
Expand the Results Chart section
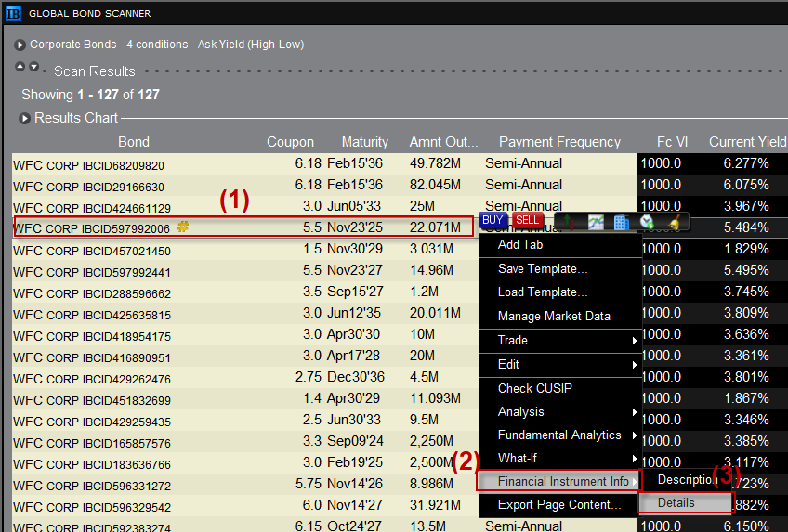coord(24,119)
